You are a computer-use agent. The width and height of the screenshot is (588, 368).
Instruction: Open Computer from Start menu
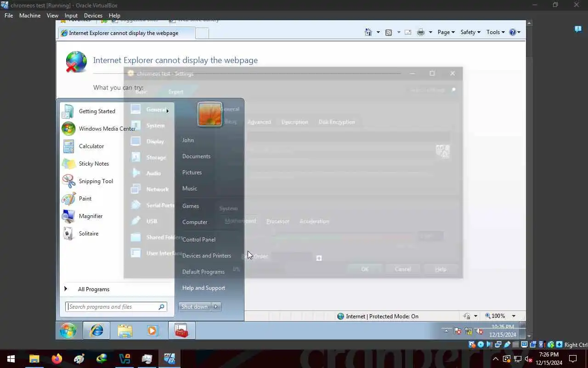(195, 222)
